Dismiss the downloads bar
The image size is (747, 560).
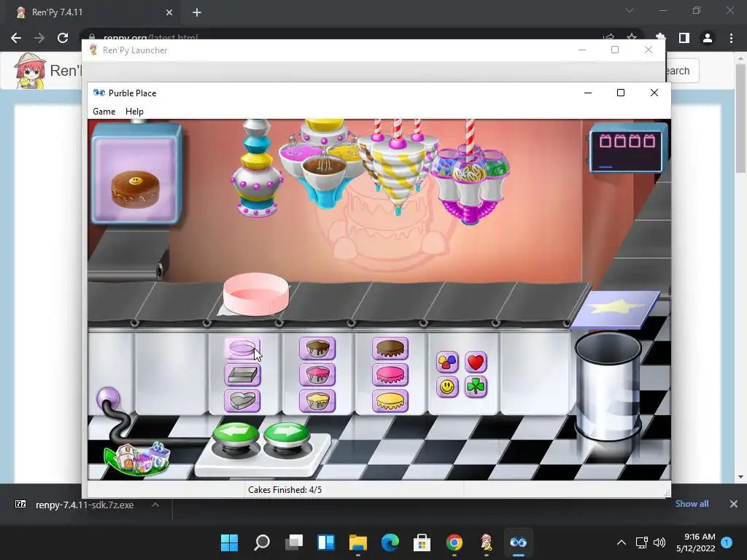click(x=734, y=504)
